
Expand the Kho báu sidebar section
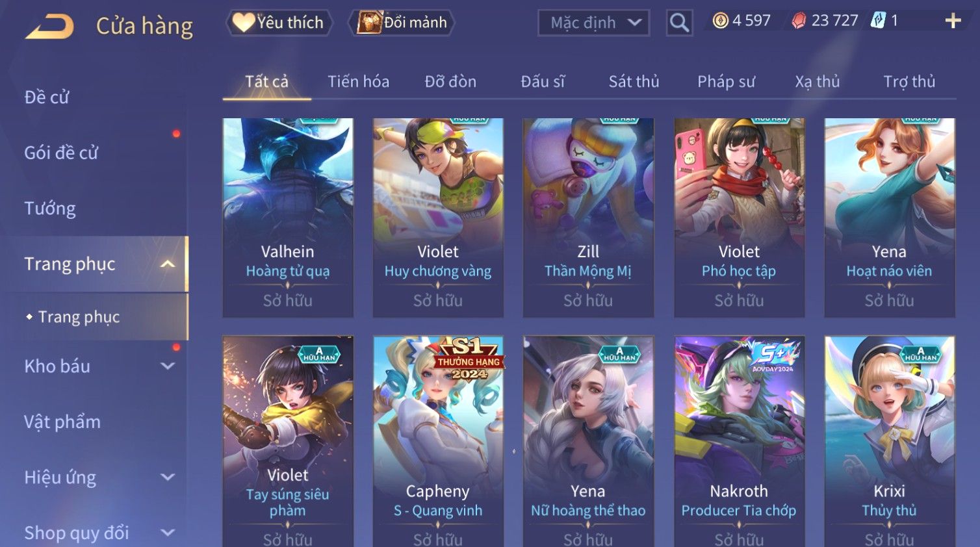[167, 366]
